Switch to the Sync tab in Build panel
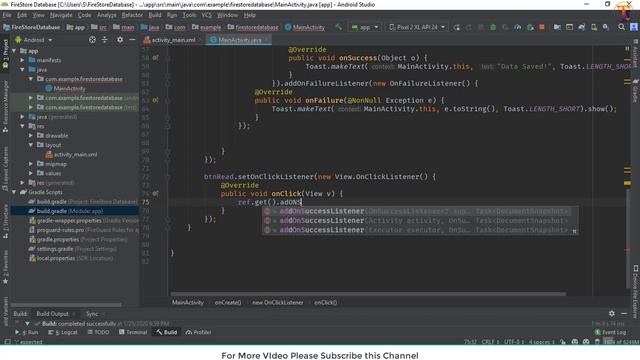The height and width of the screenshot is (360, 640). click(x=92, y=313)
